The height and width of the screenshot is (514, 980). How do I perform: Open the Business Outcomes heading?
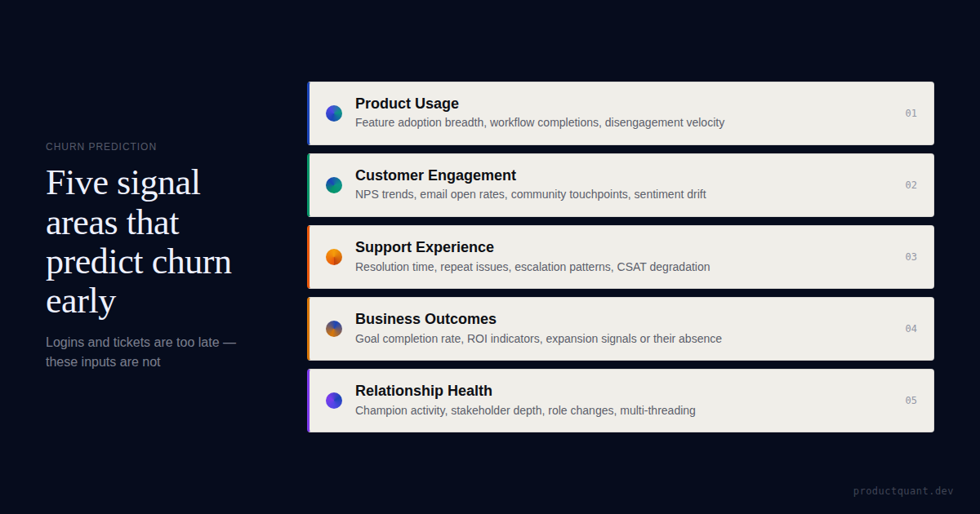point(425,319)
